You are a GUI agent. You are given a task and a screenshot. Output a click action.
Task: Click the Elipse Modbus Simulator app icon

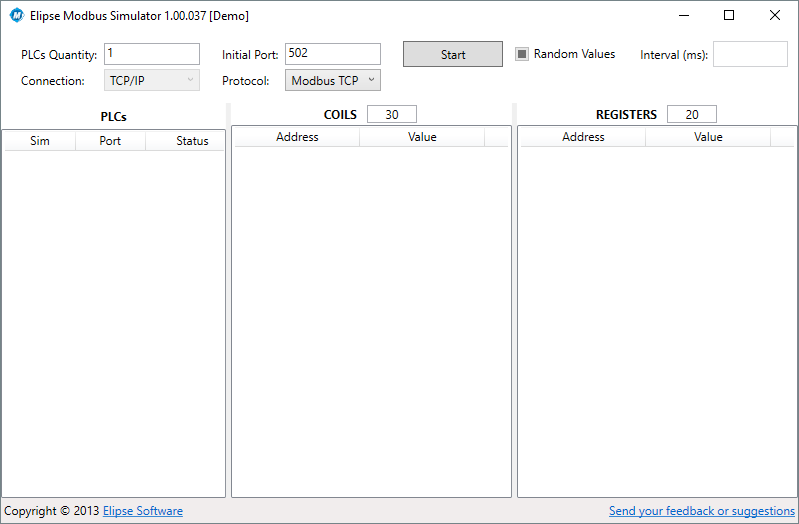pyautogui.click(x=16, y=16)
